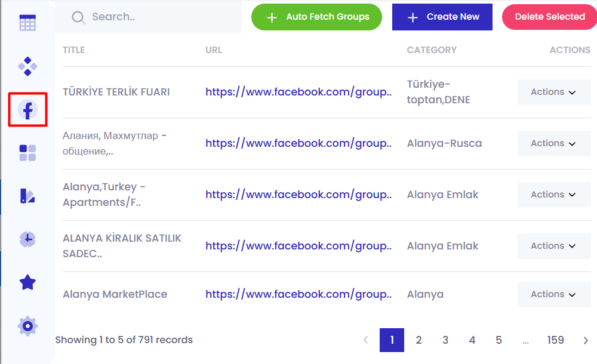Open Actions menu for Alanya-Rusca row
Screen dimensions: 597x364
(553, 144)
